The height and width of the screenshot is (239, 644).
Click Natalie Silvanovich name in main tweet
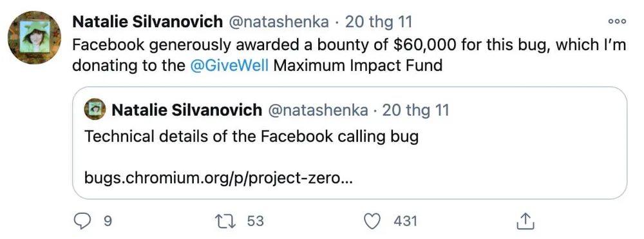(147, 22)
